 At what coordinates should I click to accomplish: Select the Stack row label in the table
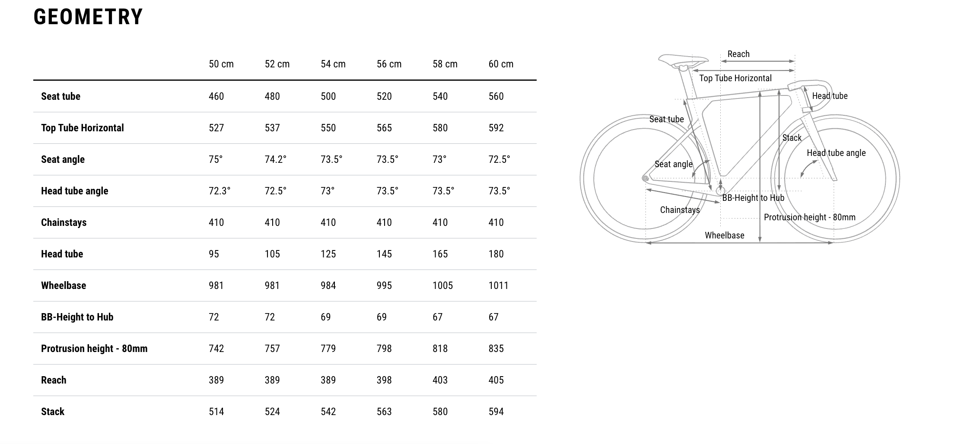[x=53, y=412]
